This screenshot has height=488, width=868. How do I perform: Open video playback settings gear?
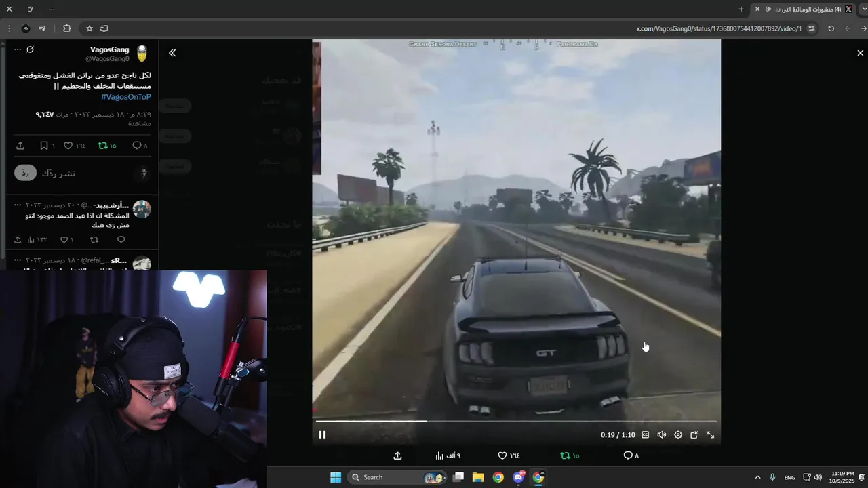678,435
